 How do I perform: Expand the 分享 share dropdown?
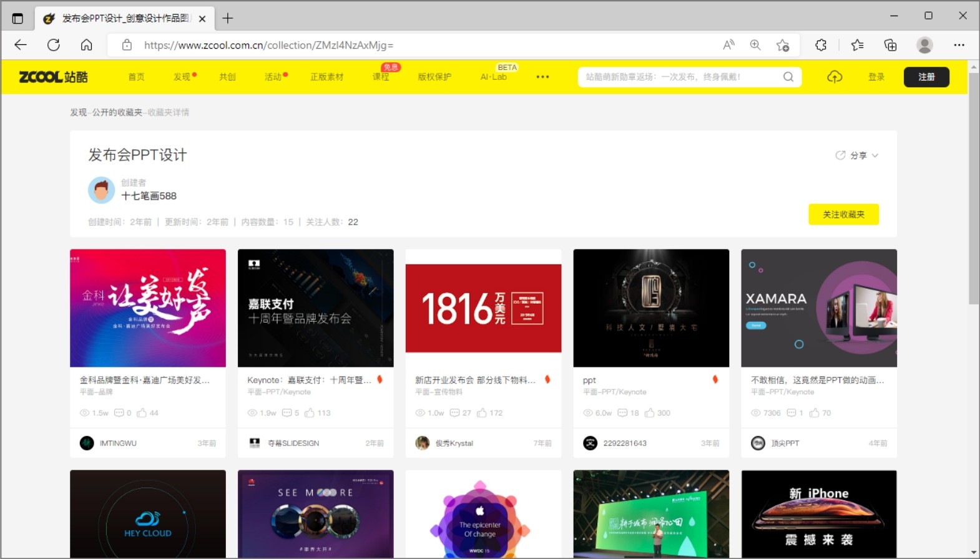[857, 155]
